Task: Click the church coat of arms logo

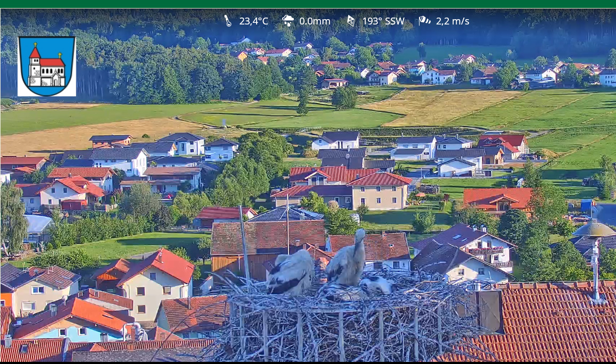Action: (x=47, y=67)
